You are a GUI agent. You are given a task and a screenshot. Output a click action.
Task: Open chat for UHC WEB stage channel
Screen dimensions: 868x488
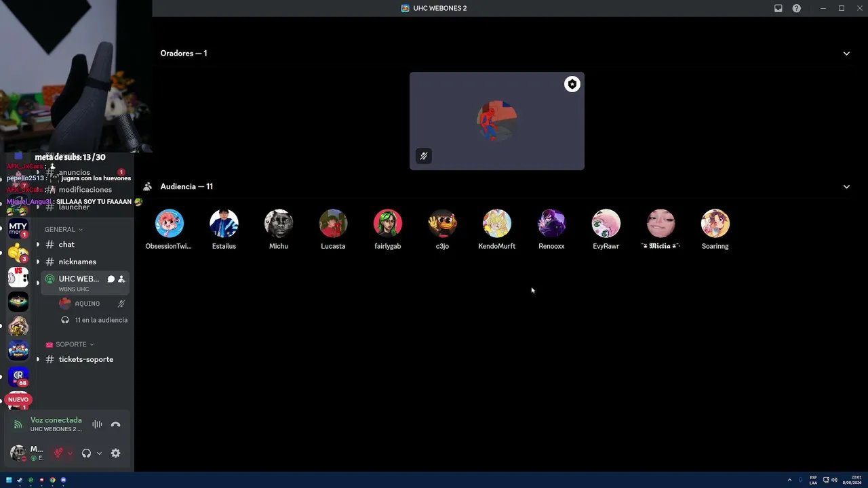(111, 279)
